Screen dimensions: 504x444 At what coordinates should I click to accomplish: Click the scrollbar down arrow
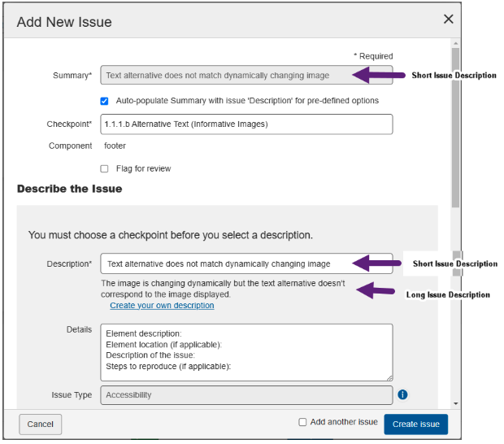tap(455, 403)
